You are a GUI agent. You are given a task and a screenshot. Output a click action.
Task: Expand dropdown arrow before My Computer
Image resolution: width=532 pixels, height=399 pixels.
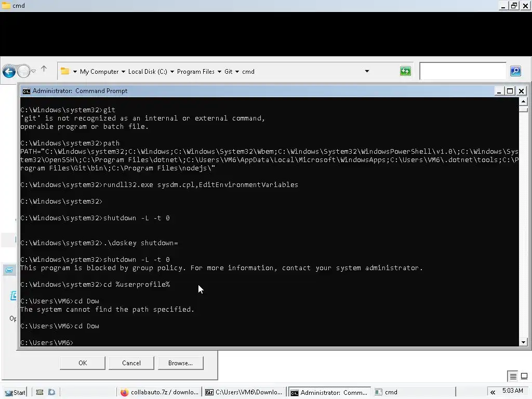click(x=75, y=72)
